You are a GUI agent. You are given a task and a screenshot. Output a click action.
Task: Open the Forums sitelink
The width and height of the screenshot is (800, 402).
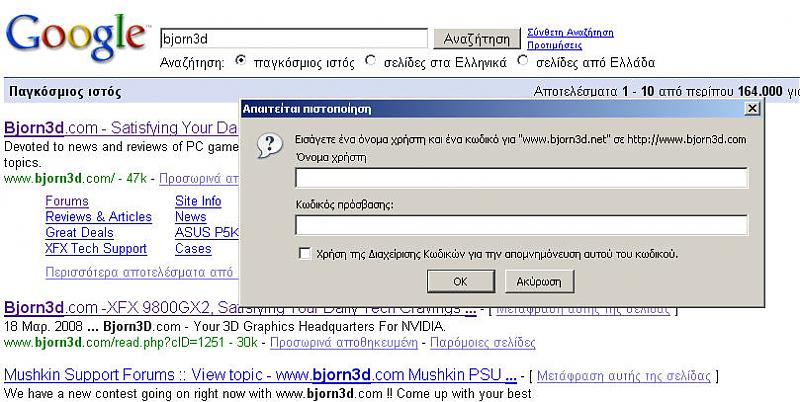67,201
